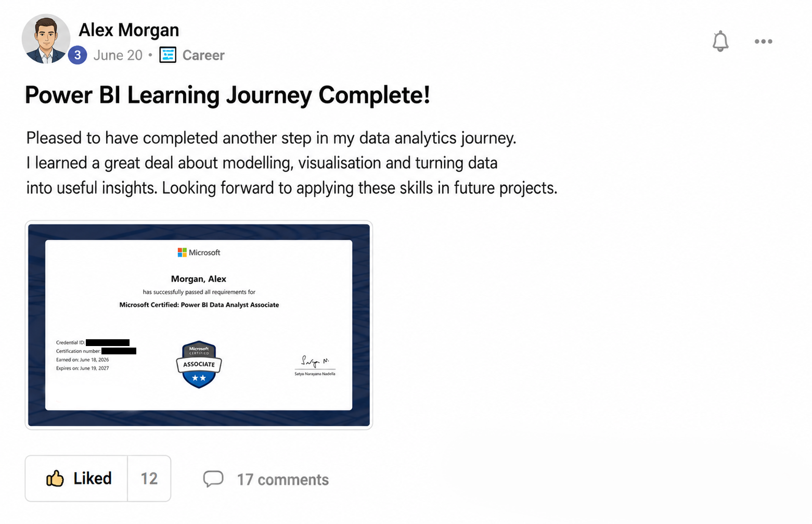
Task: Click the certification title text on certificate
Action: [x=199, y=305]
